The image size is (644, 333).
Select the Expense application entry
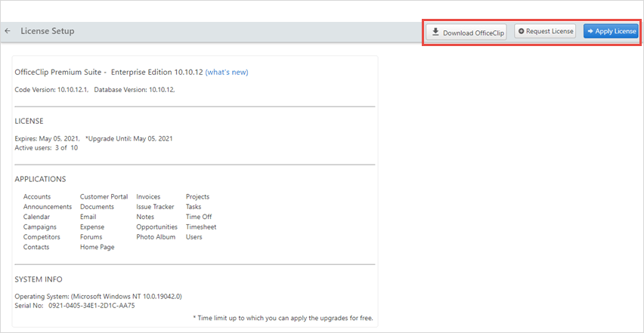[92, 227]
